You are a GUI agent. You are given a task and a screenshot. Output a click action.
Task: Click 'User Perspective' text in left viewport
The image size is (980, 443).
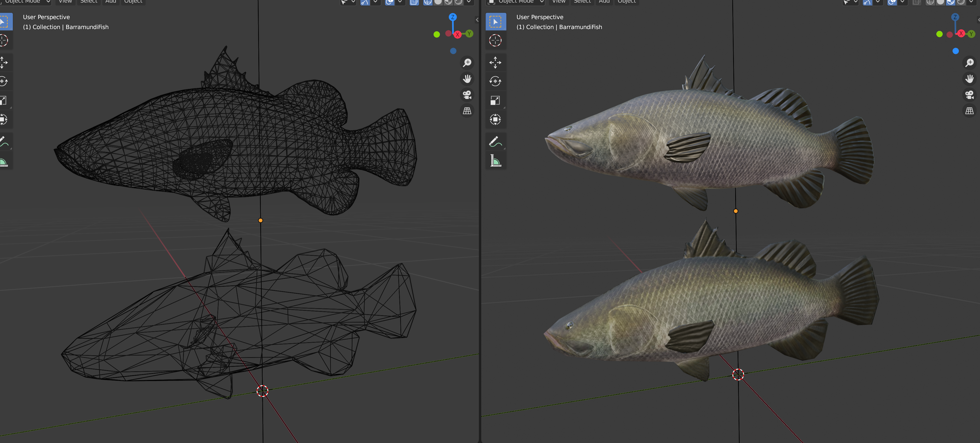(46, 17)
